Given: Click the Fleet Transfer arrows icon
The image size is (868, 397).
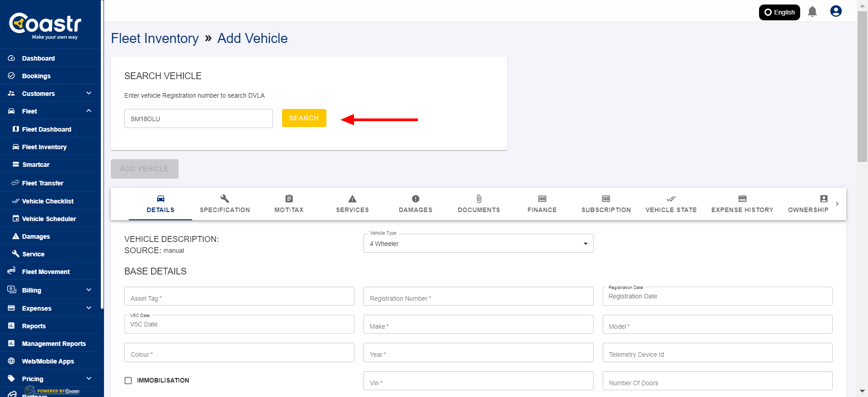Looking at the screenshot, I should (x=15, y=183).
